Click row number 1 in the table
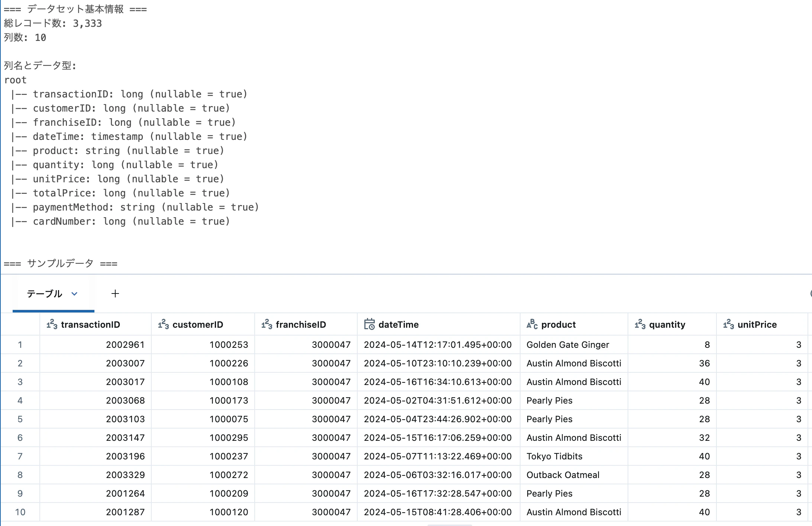 (x=20, y=344)
